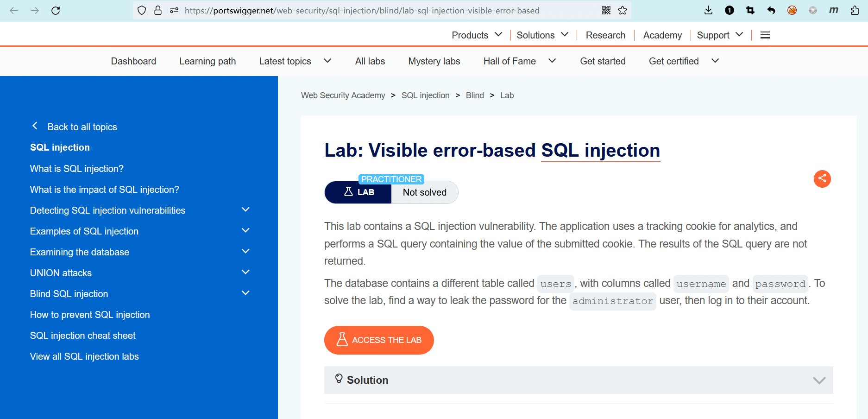Screen dimensions: 868x419
Task: Open the Research menu item
Action: pos(605,35)
